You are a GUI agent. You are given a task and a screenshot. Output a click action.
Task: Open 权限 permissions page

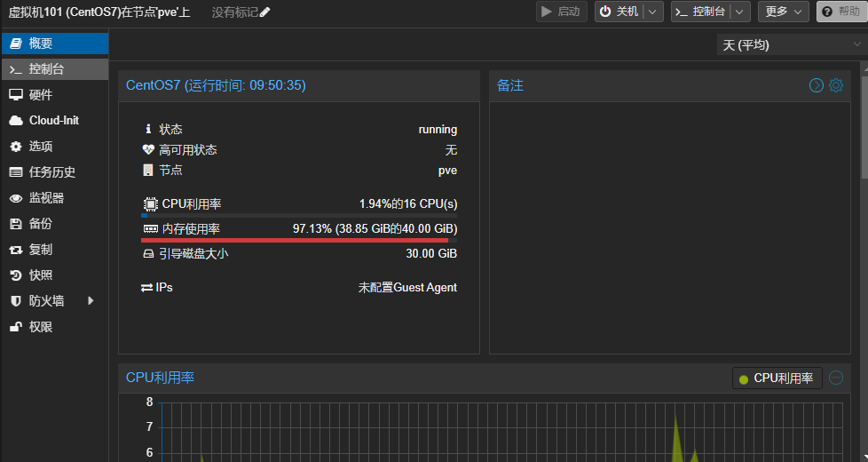[55, 327]
